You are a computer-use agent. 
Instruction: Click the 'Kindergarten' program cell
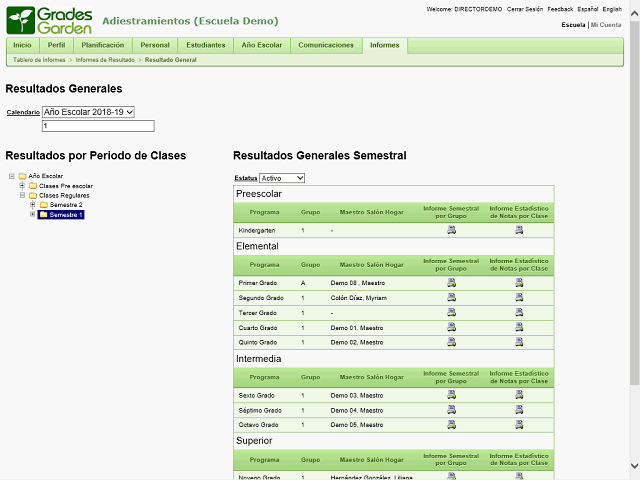(257, 230)
